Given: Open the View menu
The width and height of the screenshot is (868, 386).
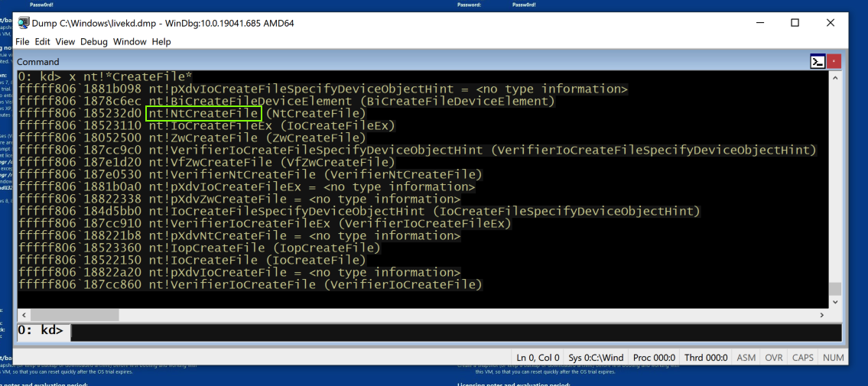Looking at the screenshot, I should pos(65,41).
